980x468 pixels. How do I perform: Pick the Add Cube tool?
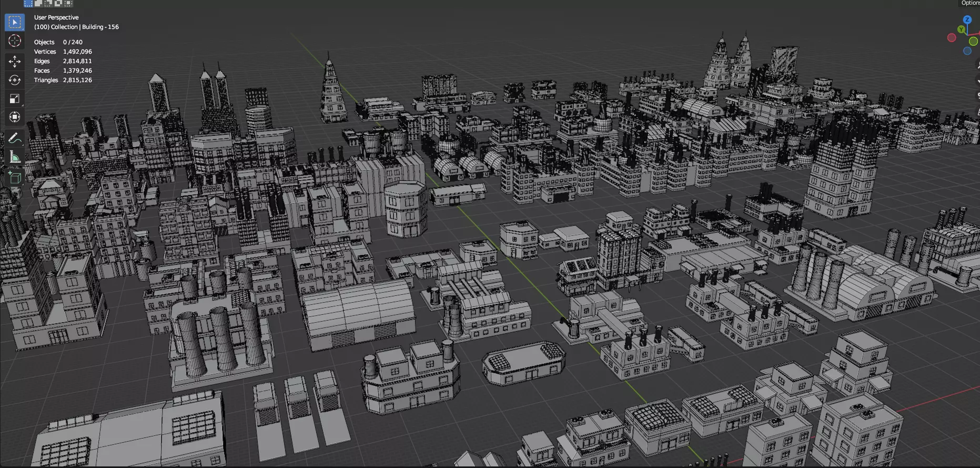[15, 178]
